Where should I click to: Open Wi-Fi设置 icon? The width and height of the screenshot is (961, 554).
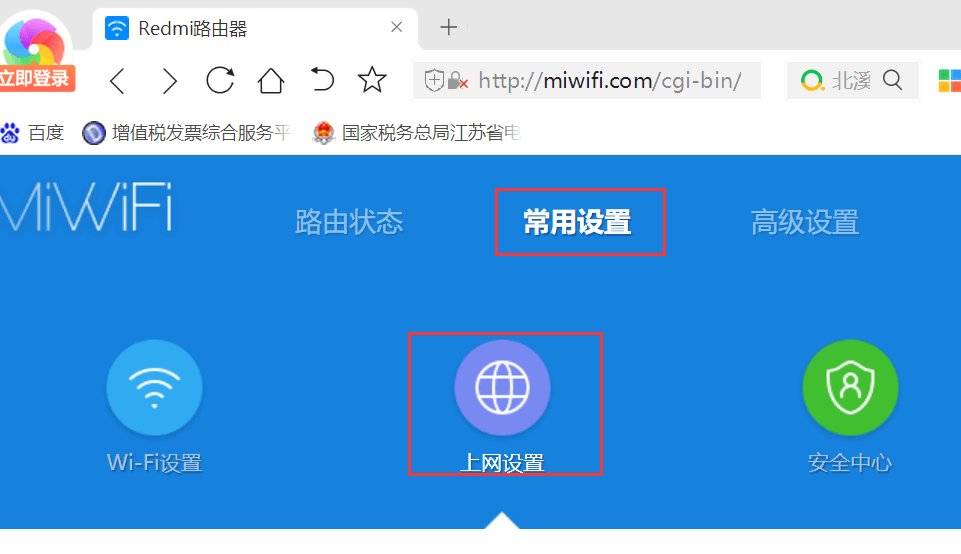[154, 387]
